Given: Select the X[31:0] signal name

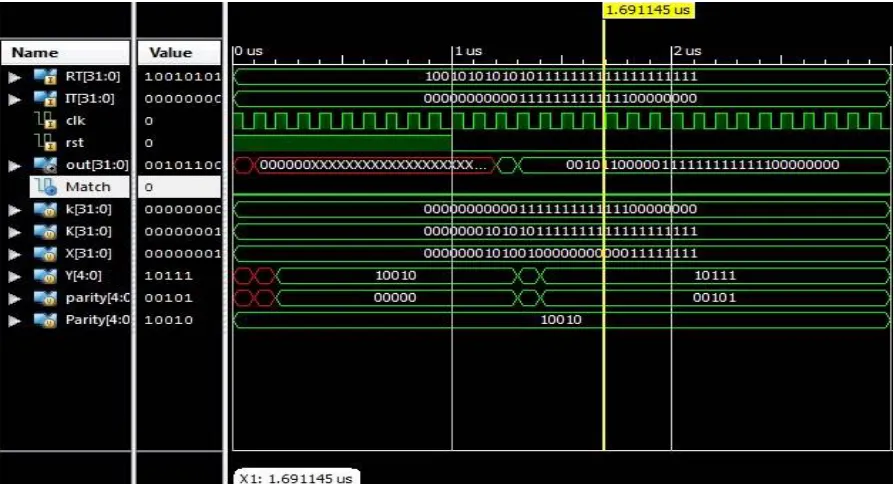Looking at the screenshot, I should tap(88, 254).
